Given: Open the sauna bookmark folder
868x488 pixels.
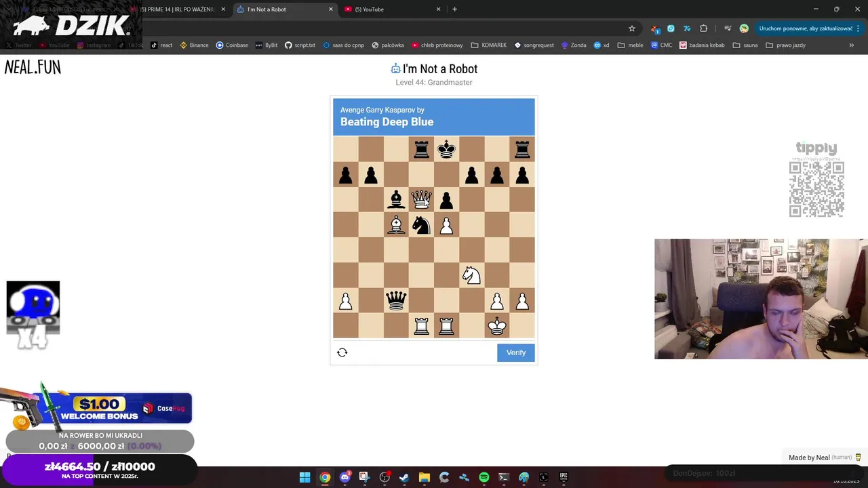Looking at the screenshot, I should [745, 45].
